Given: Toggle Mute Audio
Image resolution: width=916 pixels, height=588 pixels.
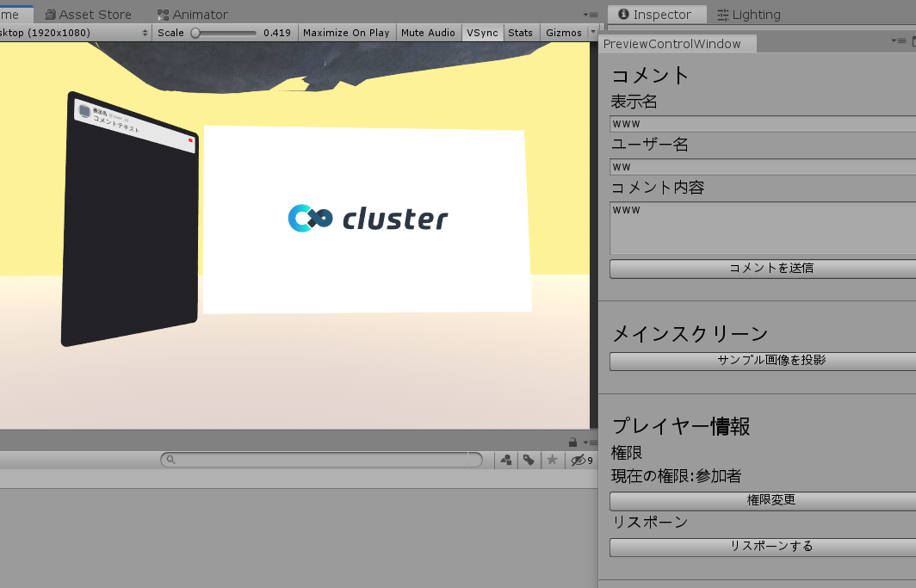Looking at the screenshot, I should (428, 33).
